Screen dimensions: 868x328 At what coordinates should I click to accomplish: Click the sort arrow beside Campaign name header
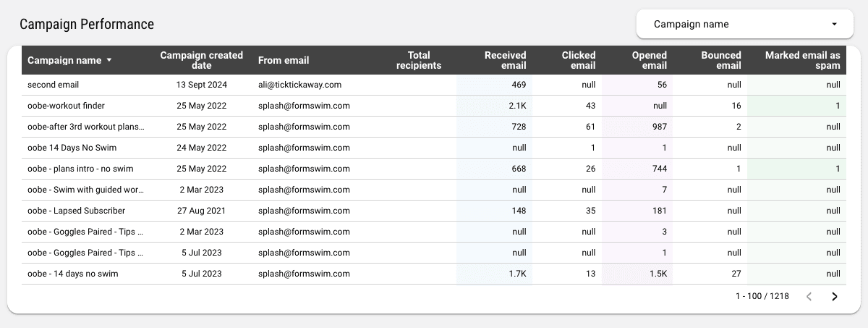click(x=109, y=60)
